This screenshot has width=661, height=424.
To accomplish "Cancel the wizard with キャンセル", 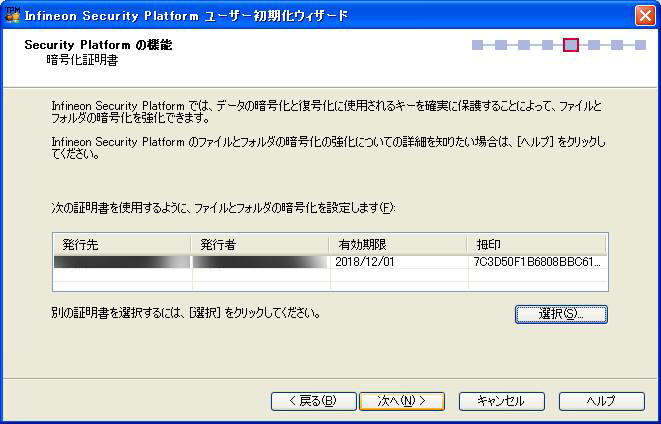I will pos(502,401).
